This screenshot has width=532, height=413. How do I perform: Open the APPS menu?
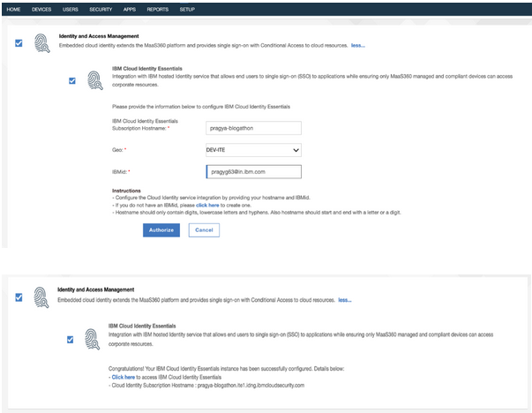click(x=130, y=10)
